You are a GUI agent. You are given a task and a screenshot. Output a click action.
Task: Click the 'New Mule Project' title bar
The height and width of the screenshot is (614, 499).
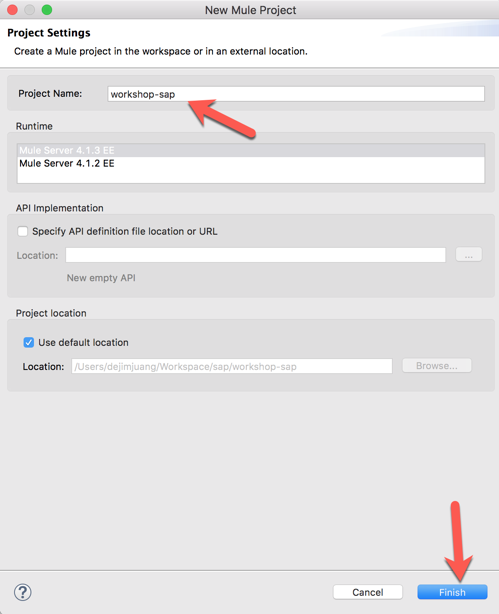[251, 10]
